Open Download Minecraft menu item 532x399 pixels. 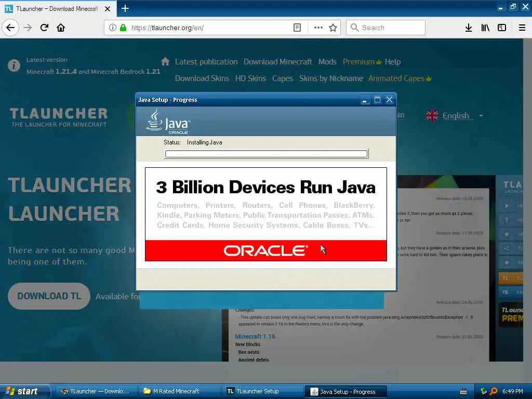pyautogui.click(x=277, y=62)
